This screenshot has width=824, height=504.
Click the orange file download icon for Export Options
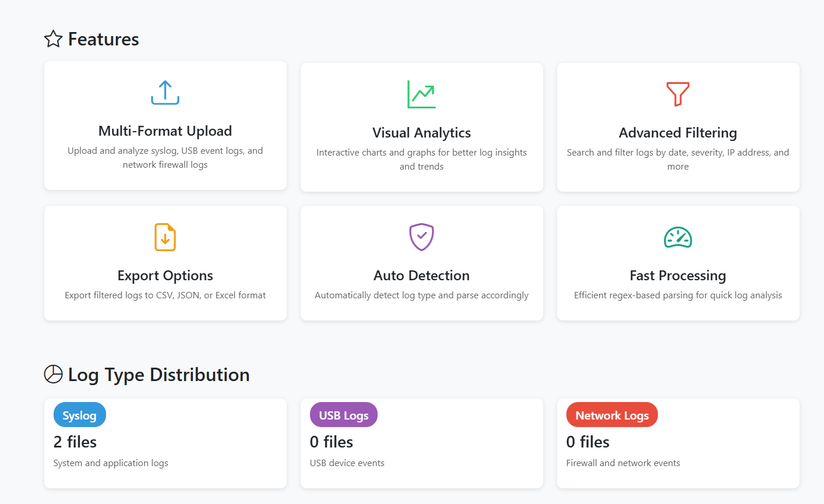coord(165,237)
